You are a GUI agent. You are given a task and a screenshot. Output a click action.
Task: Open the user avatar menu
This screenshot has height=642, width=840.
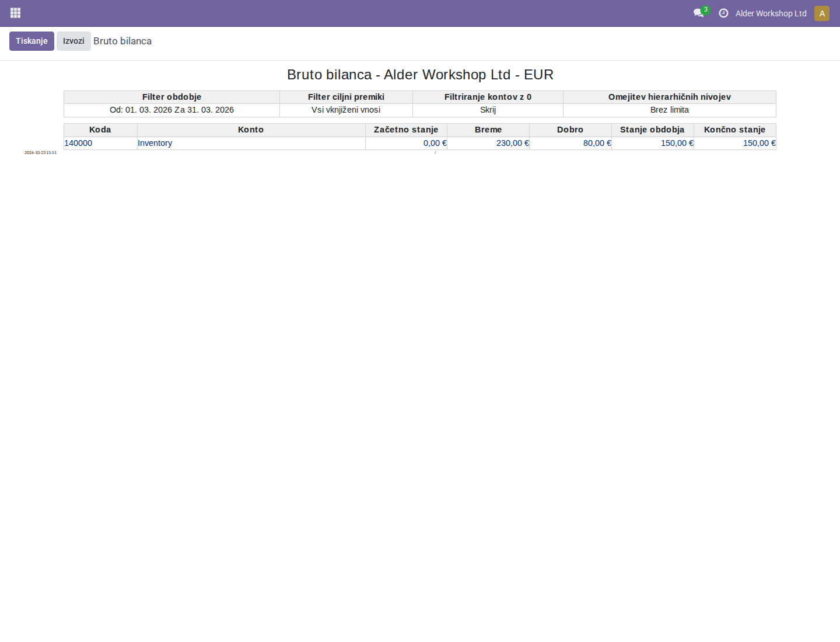(822, 13)
